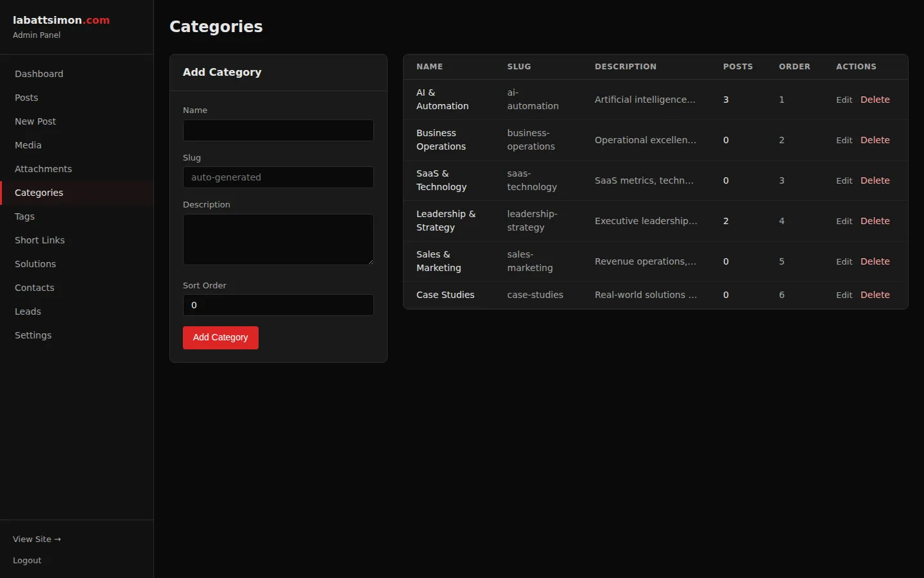
Task: Delete the Case Studies category
Action: [x=875, y=295]
